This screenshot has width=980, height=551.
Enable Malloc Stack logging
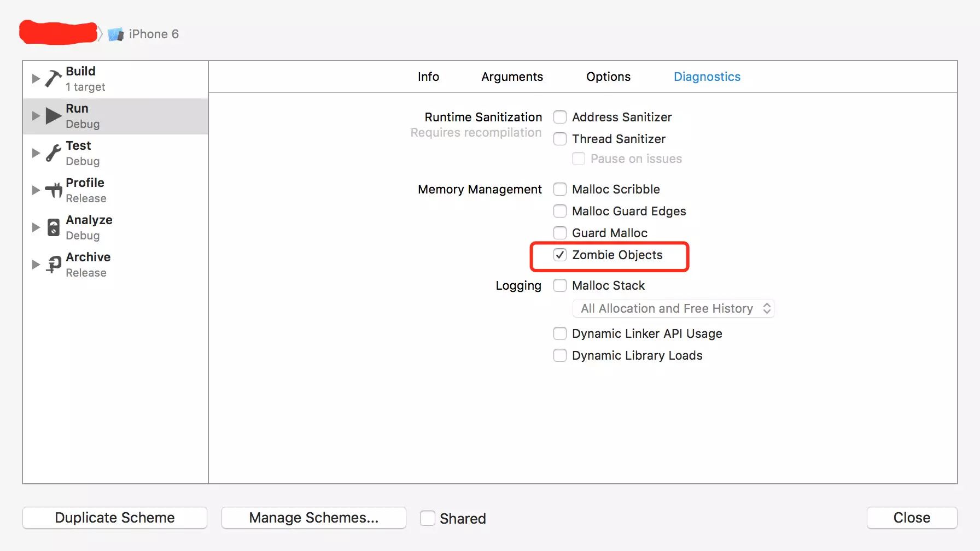(560, 285)
